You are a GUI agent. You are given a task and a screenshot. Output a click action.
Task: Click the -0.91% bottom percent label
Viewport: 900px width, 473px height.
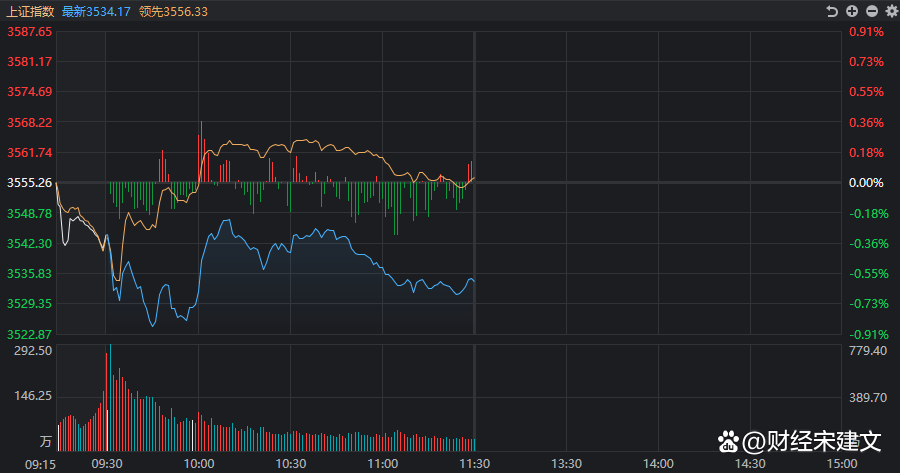[866, 334]
